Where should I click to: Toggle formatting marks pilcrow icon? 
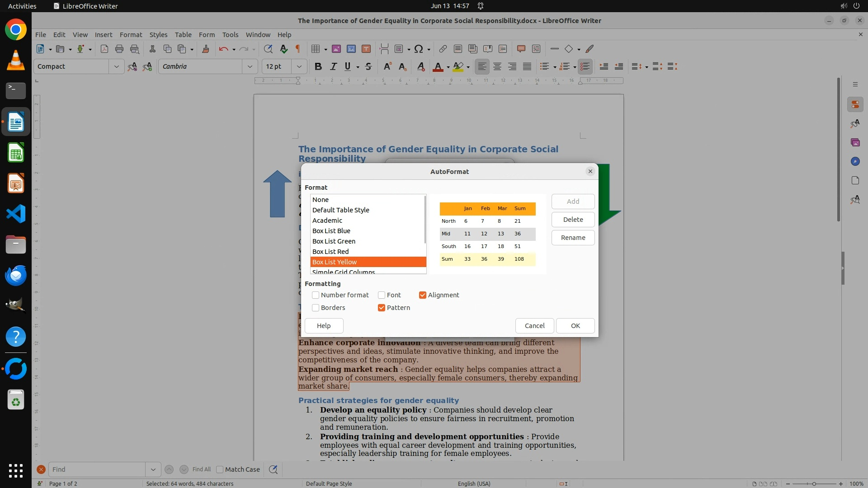pos(298,49)
